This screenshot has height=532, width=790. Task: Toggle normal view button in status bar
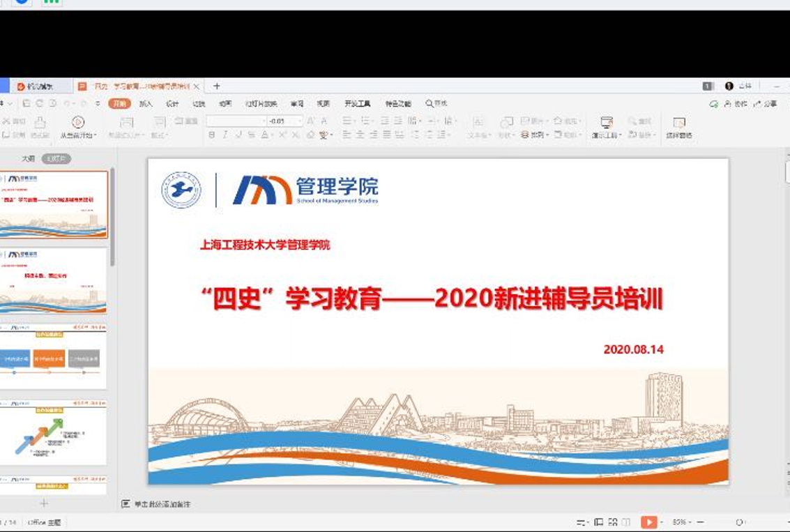point(598,522)
